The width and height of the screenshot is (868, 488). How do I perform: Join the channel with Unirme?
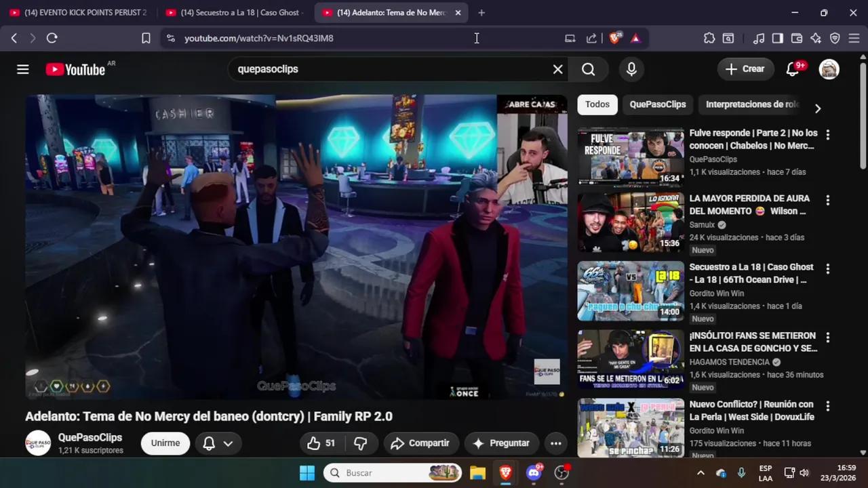click(165, 443)
